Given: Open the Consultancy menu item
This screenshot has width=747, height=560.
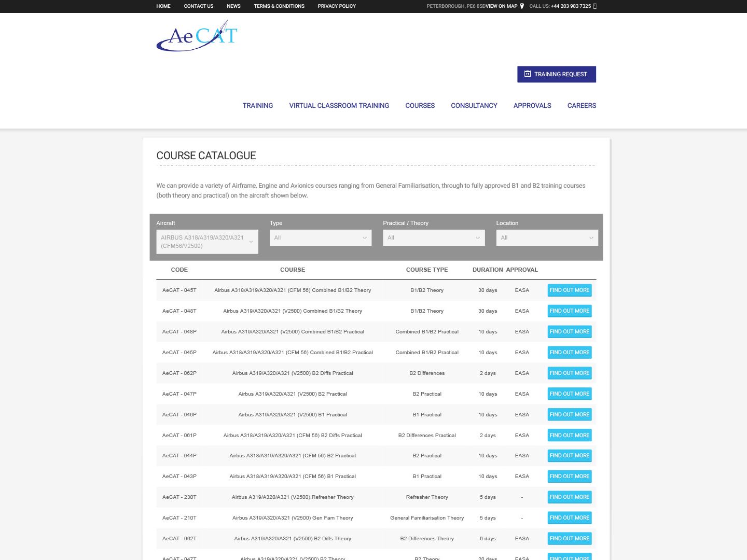Looking at the screenshot, I should (x=474, y=105).
